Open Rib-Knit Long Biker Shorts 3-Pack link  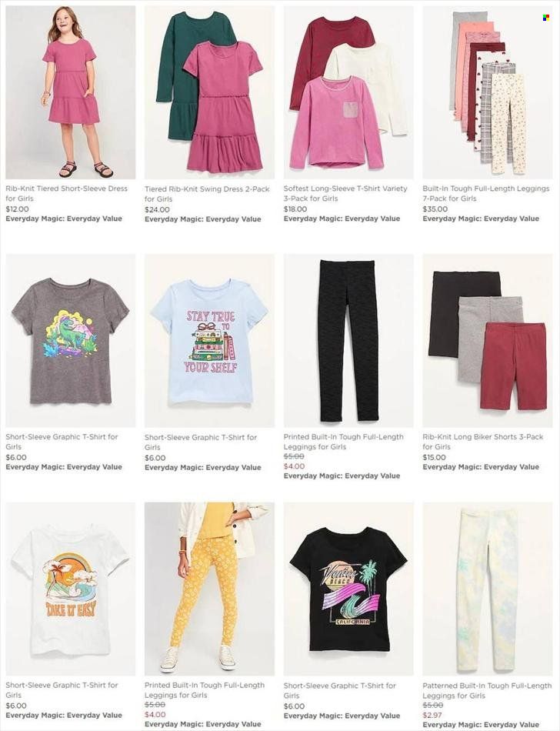pyautogui.click(x=482, y=442)
